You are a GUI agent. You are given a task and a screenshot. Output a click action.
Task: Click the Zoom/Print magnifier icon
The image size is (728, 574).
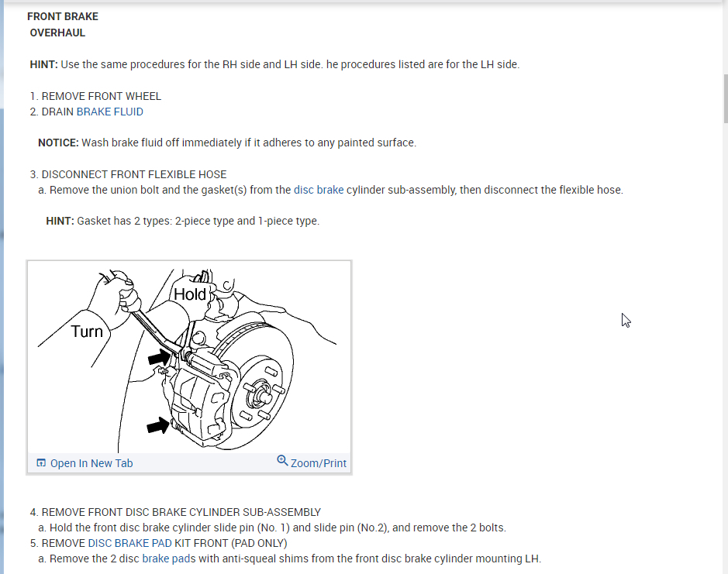coord(282,460)
